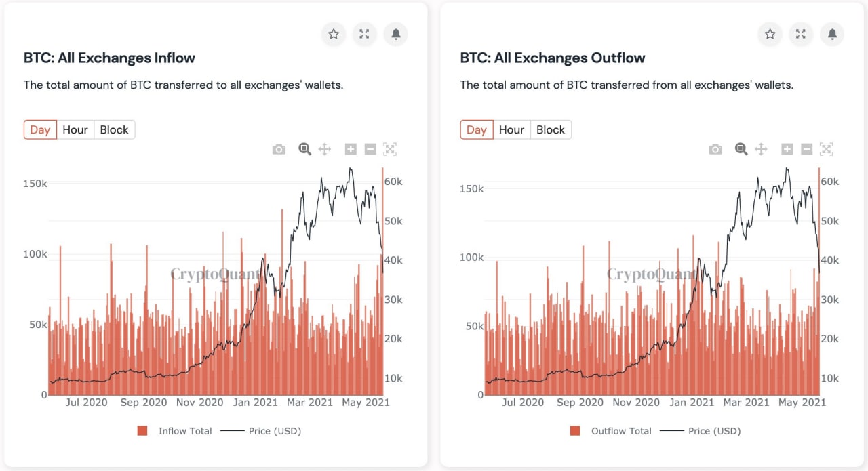Select Day interval on Outflow chart

(476, 129)
